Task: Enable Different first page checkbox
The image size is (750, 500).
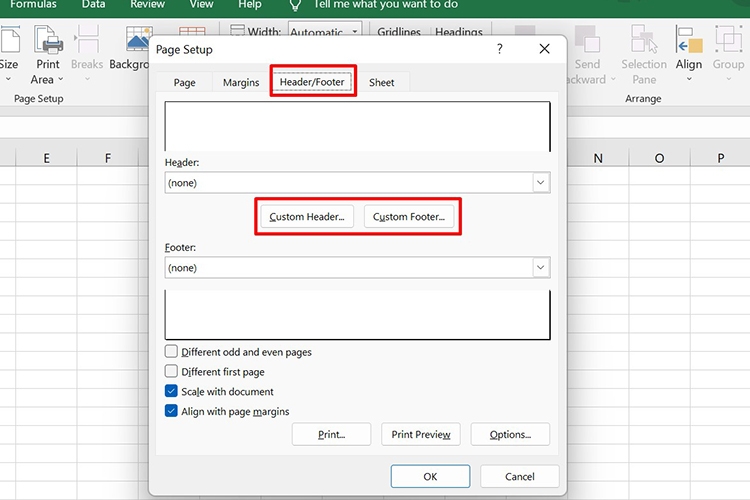Action: [171, 371]
